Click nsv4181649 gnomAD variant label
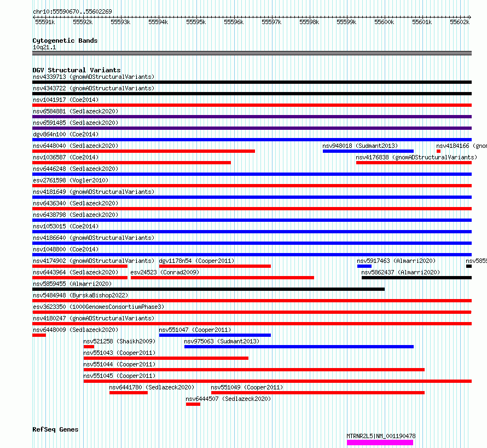Image resolution: width=487 pixels, height=448 pixels. click(94, 192)
